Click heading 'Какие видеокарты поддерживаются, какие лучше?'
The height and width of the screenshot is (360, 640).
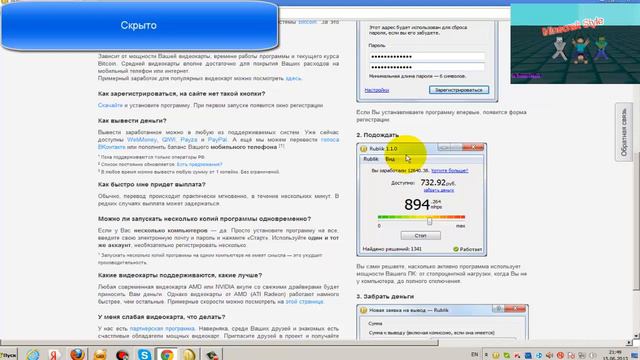tap(180, 275)
